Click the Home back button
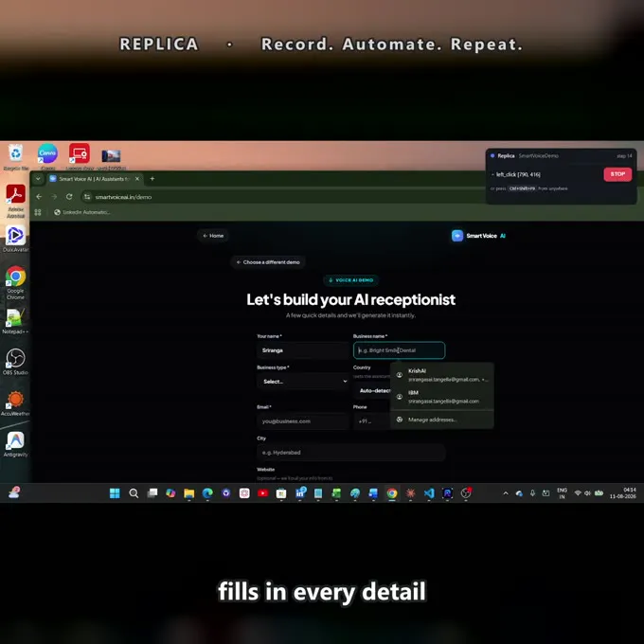644x644 pixels. point(213,236)
